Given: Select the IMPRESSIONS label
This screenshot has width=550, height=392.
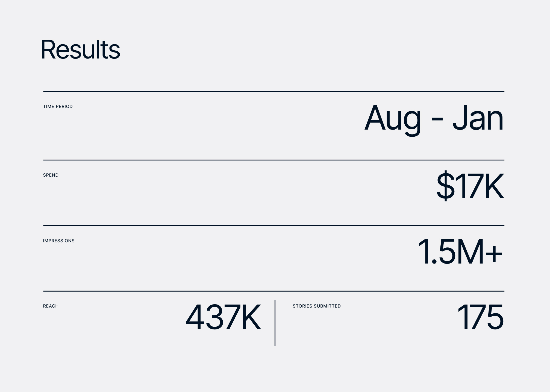Looking at the screenshot, I should pos(59,241).
